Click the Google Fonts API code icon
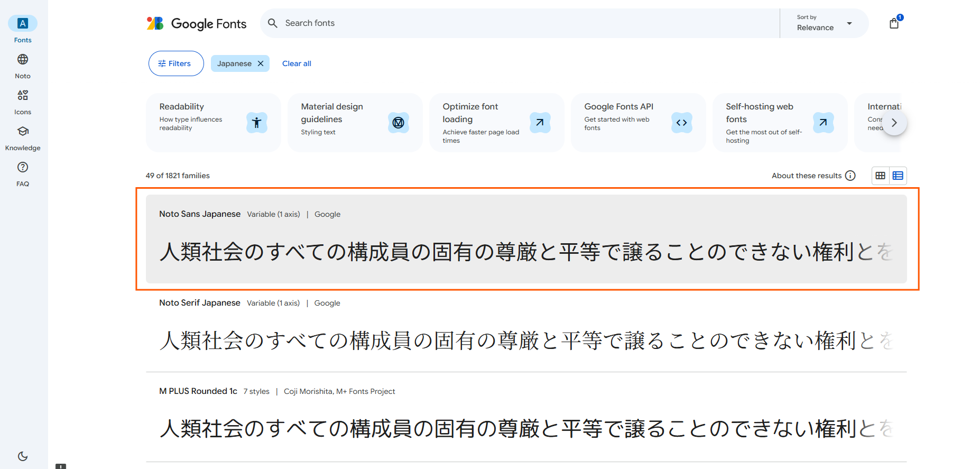Screen dimensions: 980x469 tap(682, 123)
